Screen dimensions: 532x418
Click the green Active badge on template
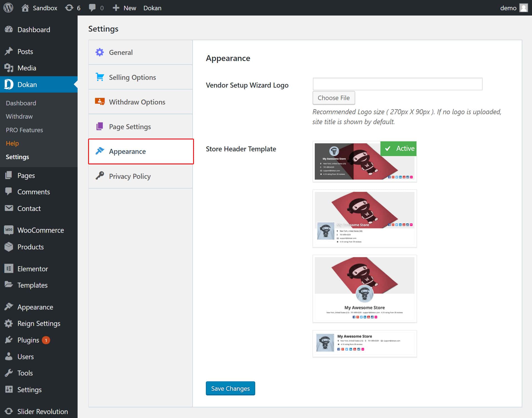[398, 149]
